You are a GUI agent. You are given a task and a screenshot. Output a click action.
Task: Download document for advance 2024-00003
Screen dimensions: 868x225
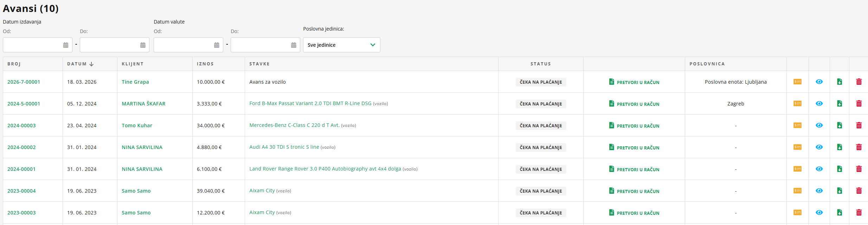point(839,126)
